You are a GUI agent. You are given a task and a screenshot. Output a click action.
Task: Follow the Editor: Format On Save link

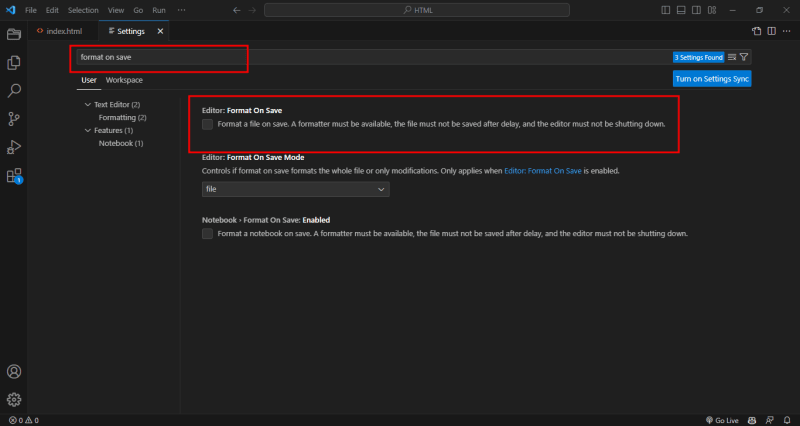542,171
